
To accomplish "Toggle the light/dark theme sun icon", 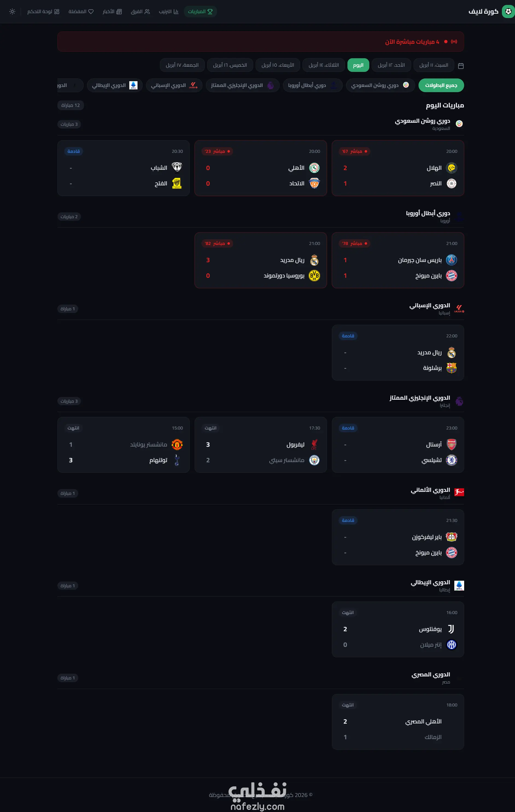I will [x=13, y=11].
